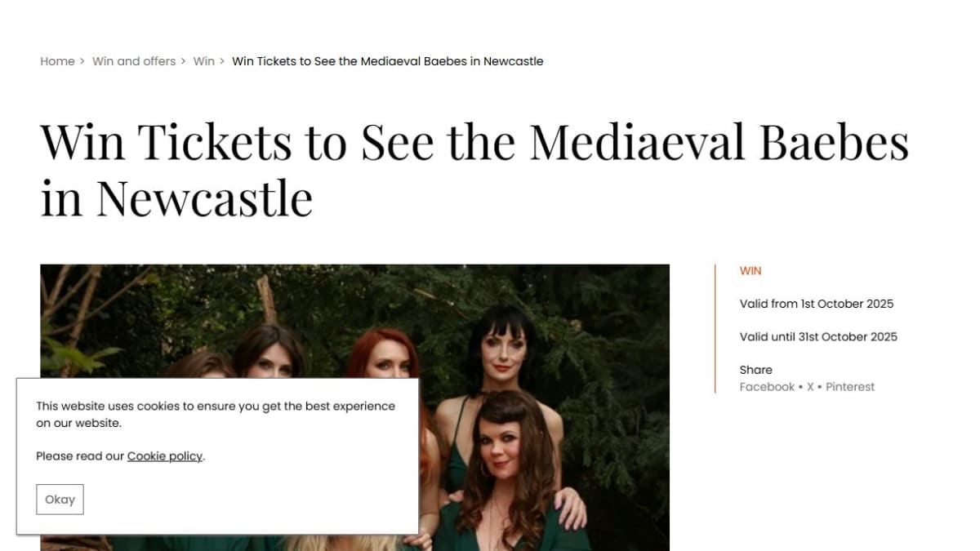Select the 'Win' breadcrumb link

[x=204, y=61]
